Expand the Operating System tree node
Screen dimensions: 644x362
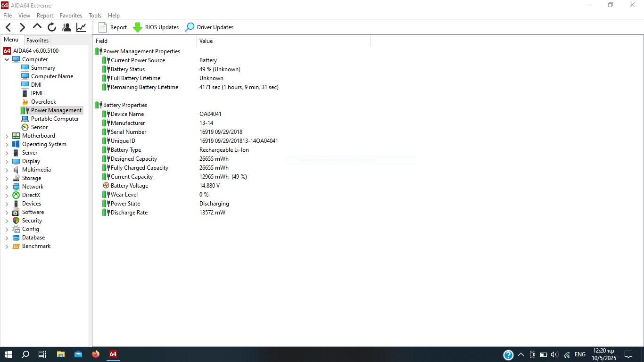pos(7,144)
